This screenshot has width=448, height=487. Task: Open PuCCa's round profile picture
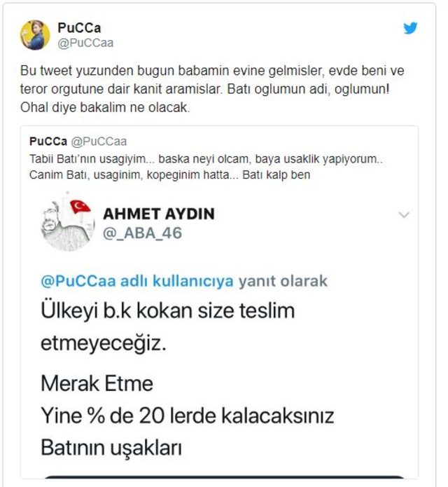[x=35, y=35]
